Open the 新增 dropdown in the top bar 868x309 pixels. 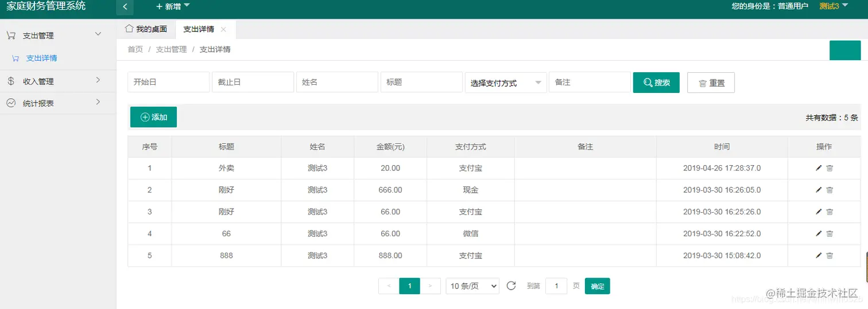pyautogui.click(x=173, y=6)
